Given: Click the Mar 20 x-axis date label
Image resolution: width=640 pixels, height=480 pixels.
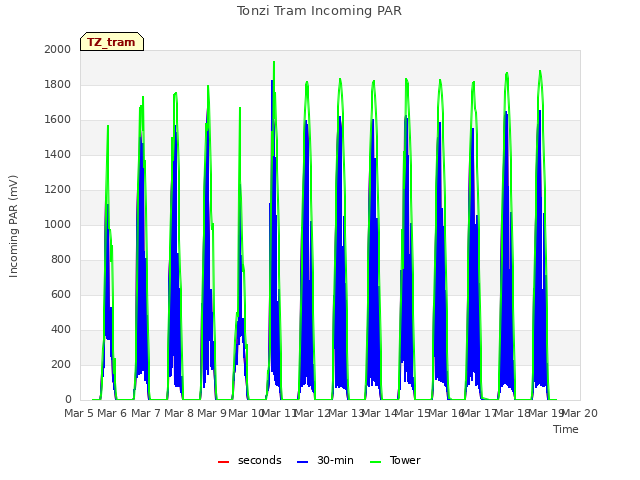Looking at the screenshot, I should (580, 413).
